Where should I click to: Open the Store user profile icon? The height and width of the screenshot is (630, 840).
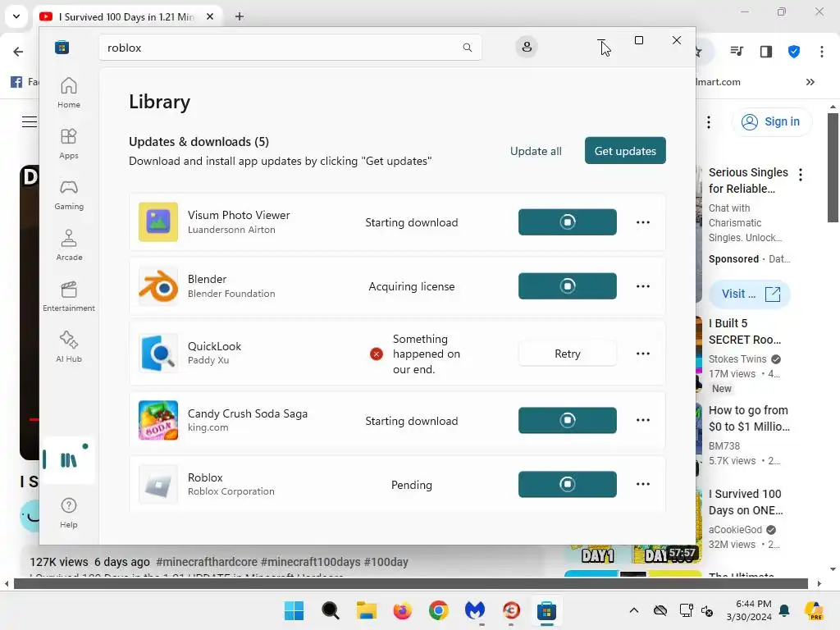(527, 47)
